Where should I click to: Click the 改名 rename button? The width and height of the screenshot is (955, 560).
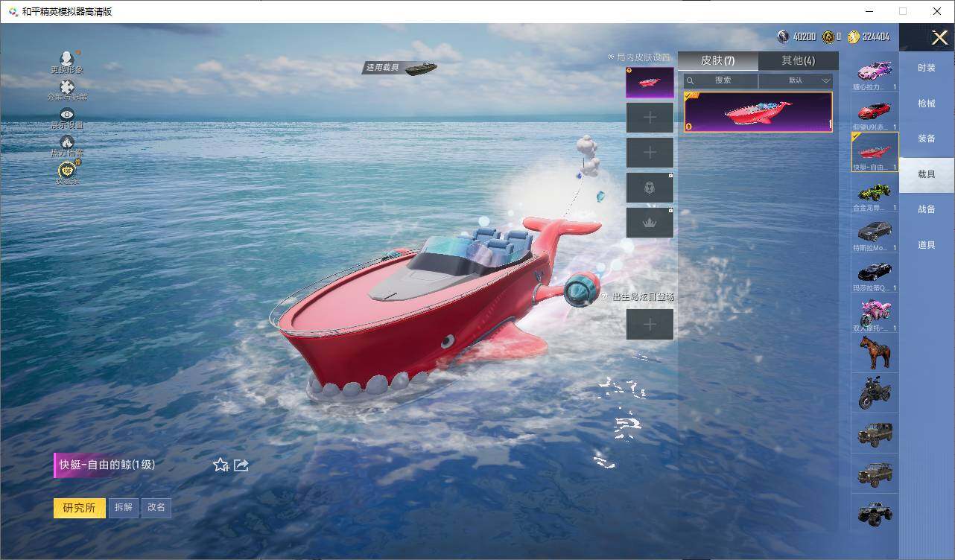[x=156, y=508]
